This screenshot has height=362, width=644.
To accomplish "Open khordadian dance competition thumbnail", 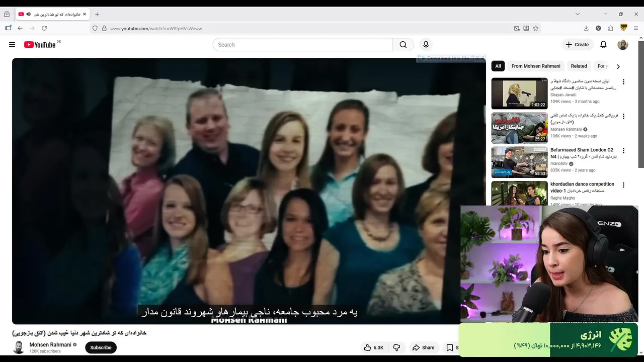I will tap(519, 193).
